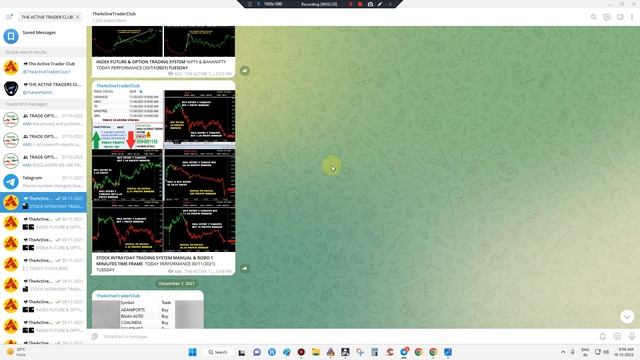Open the first Chrome icon on taskbar
Viewport: 640px width, 360px height.
[418, 352]
